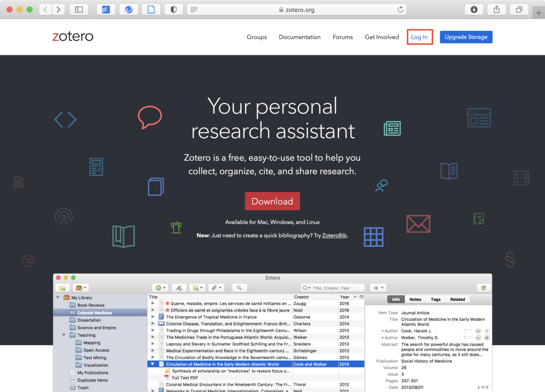Image resolution: width=545 pixels, height=392 pixels.
Task: Click the red Download button
Action: tap(272, 201)
